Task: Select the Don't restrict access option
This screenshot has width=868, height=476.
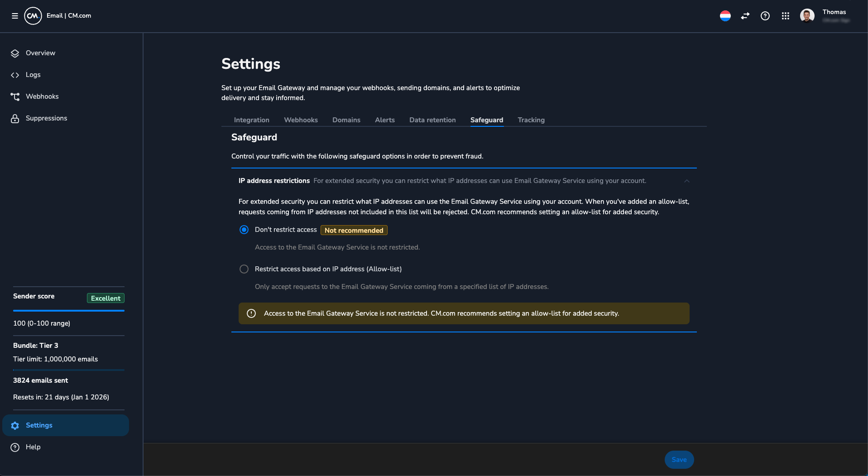Action: point(244,230)
